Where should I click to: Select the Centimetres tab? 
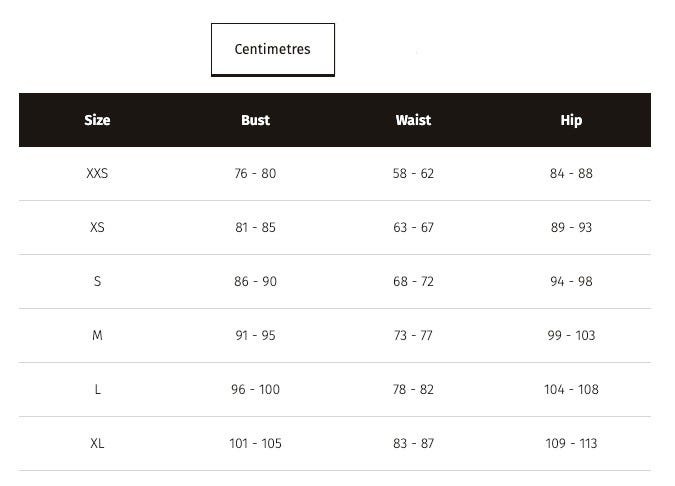(272, 50)
